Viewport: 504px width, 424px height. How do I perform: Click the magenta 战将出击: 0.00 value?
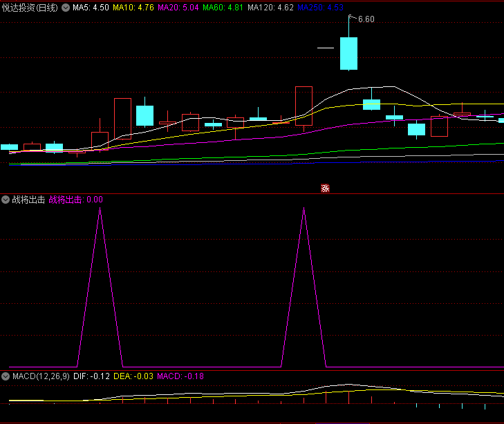76,200
